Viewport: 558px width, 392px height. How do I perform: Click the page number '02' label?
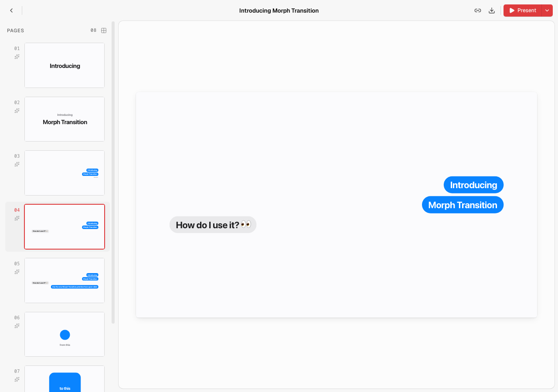click(x=17, y=102)
